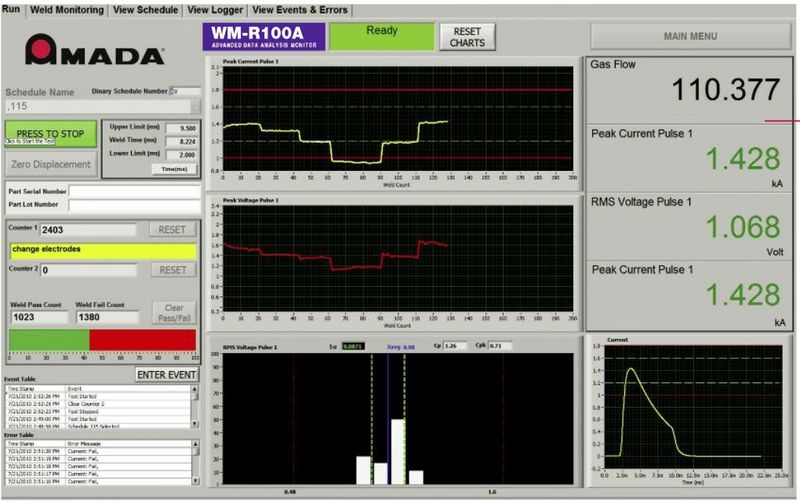Reset Counter 1
800x502 pixels.
tap(172, 230)
